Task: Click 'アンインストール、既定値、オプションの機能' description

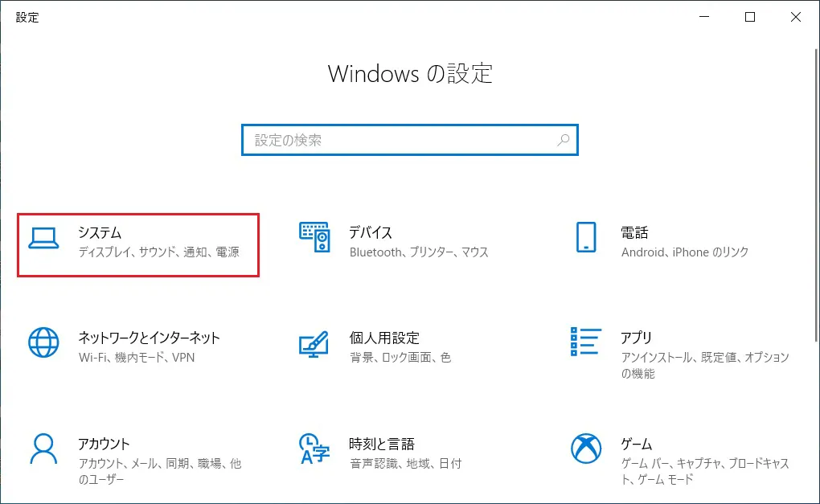Action: point(705,365)
